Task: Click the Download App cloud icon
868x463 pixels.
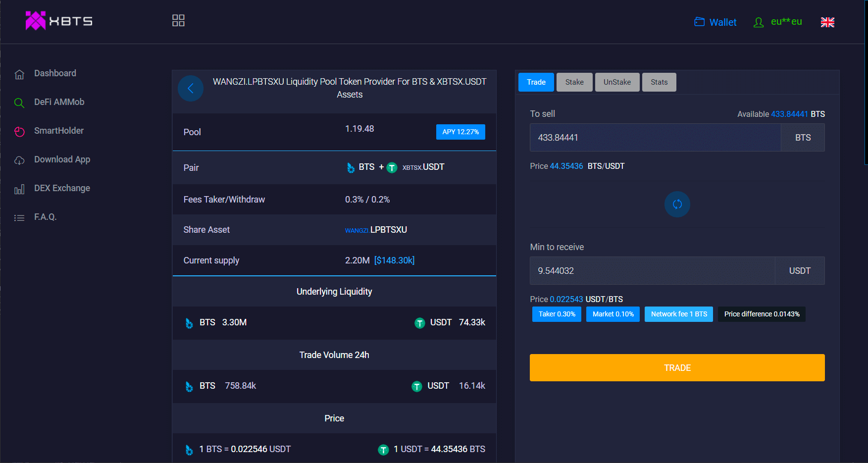Action: [x=19, y=160]
